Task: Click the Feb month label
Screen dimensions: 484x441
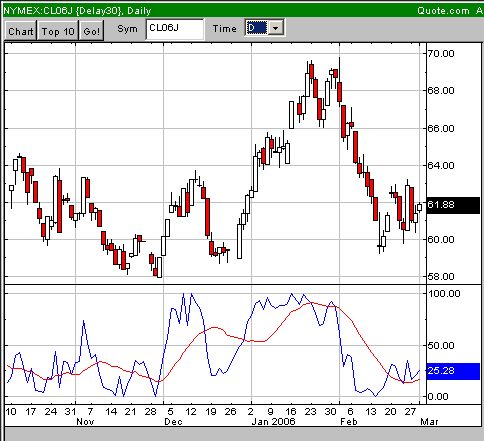Action: coord(349,422)
